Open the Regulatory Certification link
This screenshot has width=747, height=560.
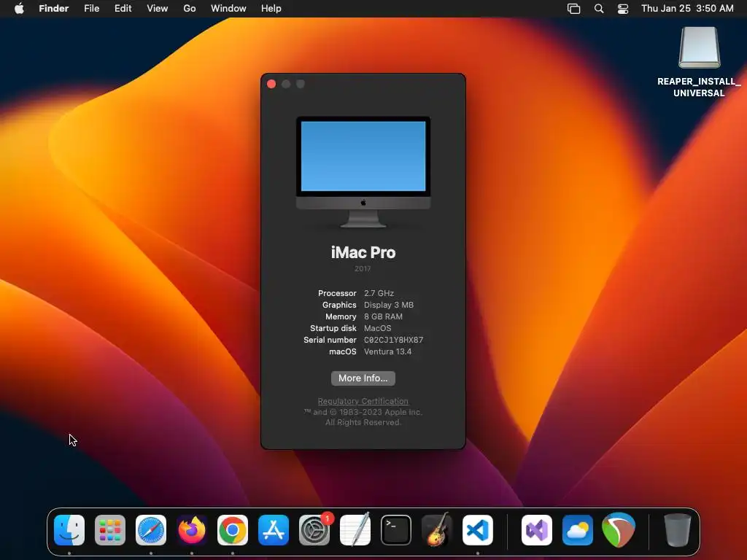[x=363, y=401]
